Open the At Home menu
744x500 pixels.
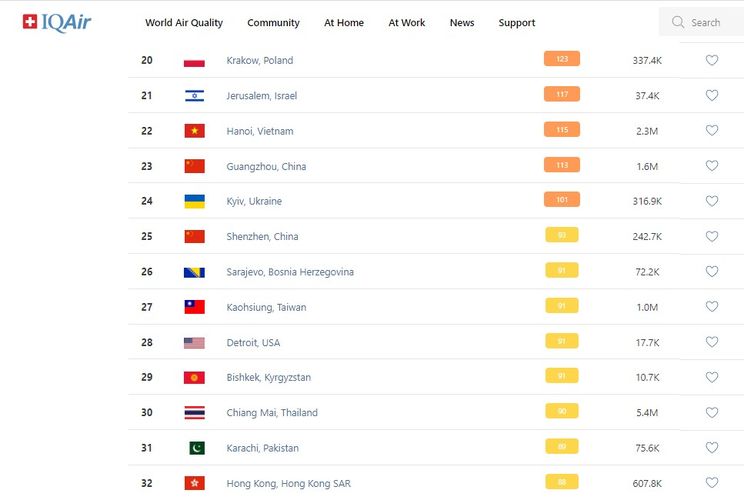pos(344,23)
